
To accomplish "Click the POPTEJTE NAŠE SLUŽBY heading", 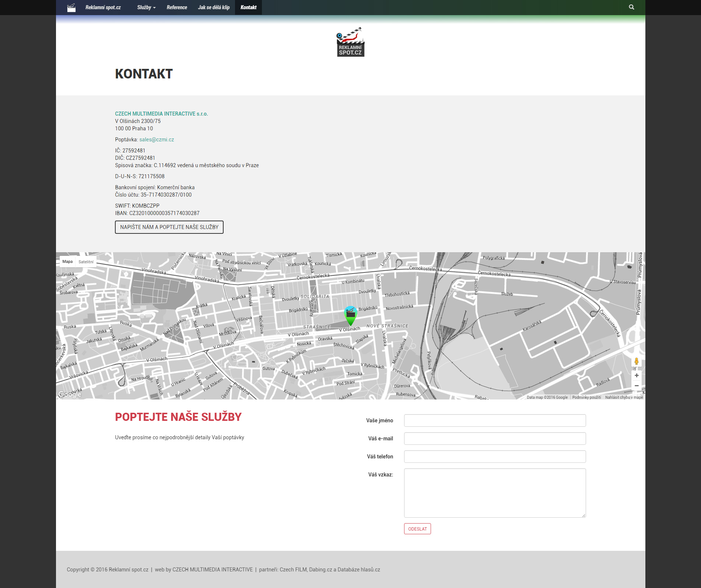I will [x=178, y=417].
